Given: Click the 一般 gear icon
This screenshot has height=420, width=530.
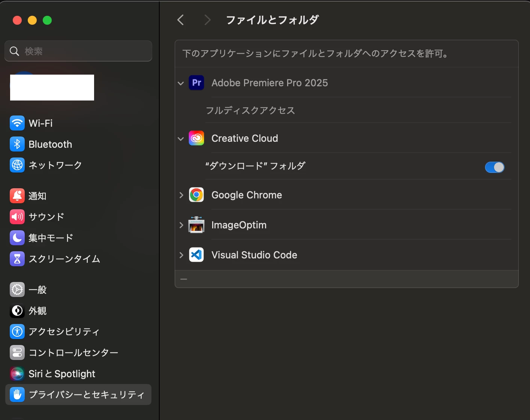Looking at the screenshot, I should pyautogui.click(x=17, y=289).
